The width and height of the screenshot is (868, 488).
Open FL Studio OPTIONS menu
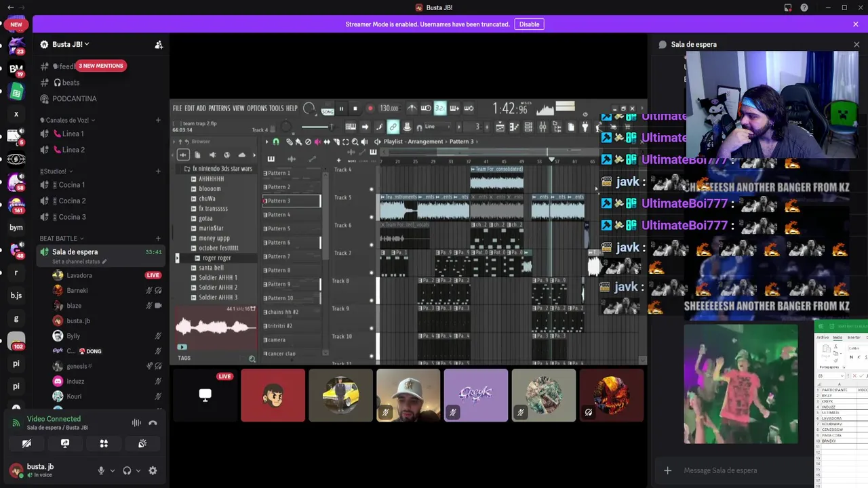click(x=257, y=108)
